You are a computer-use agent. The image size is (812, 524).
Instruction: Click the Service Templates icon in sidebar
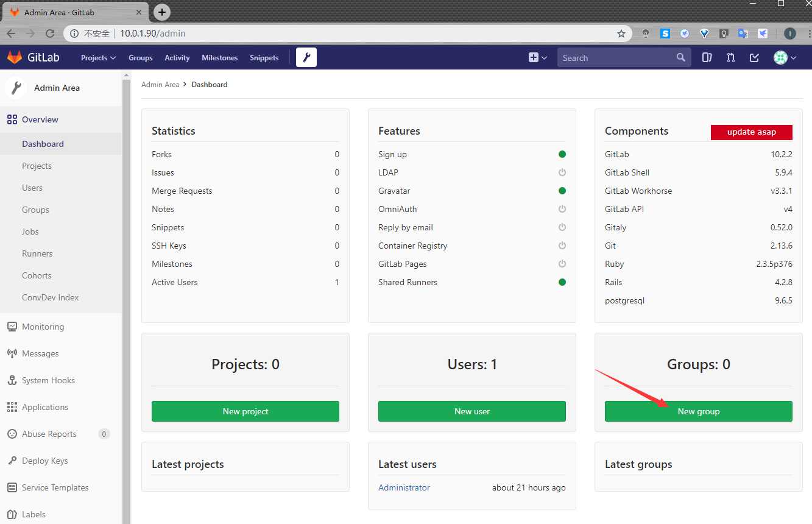pos(12,487)
